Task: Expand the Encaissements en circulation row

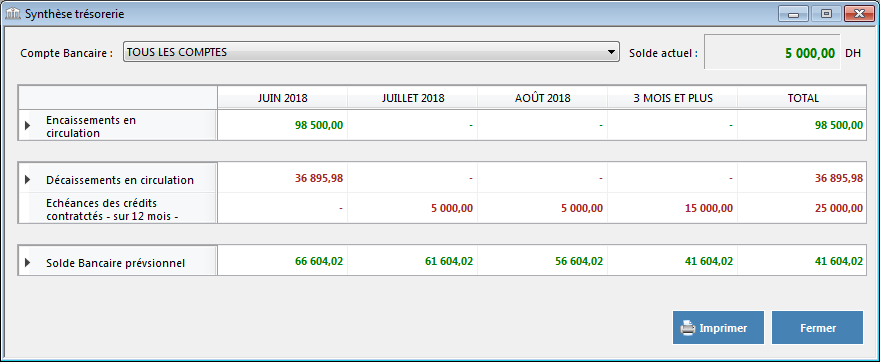Action: pos(28,126)
